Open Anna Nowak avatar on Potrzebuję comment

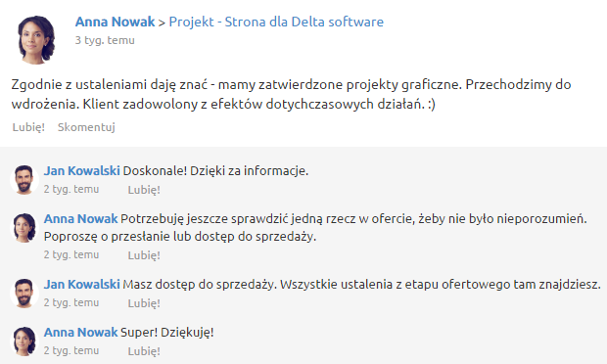point(24,227)
